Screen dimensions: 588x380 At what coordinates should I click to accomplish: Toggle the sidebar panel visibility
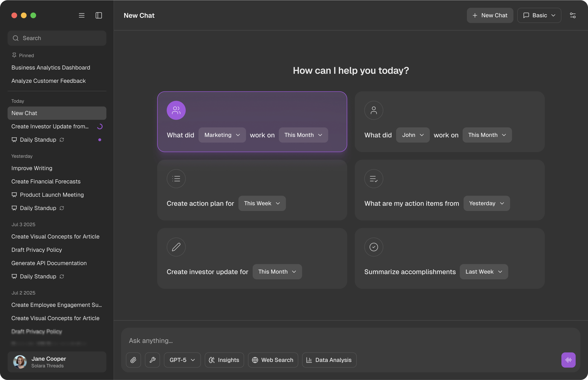tap(99, 15)
